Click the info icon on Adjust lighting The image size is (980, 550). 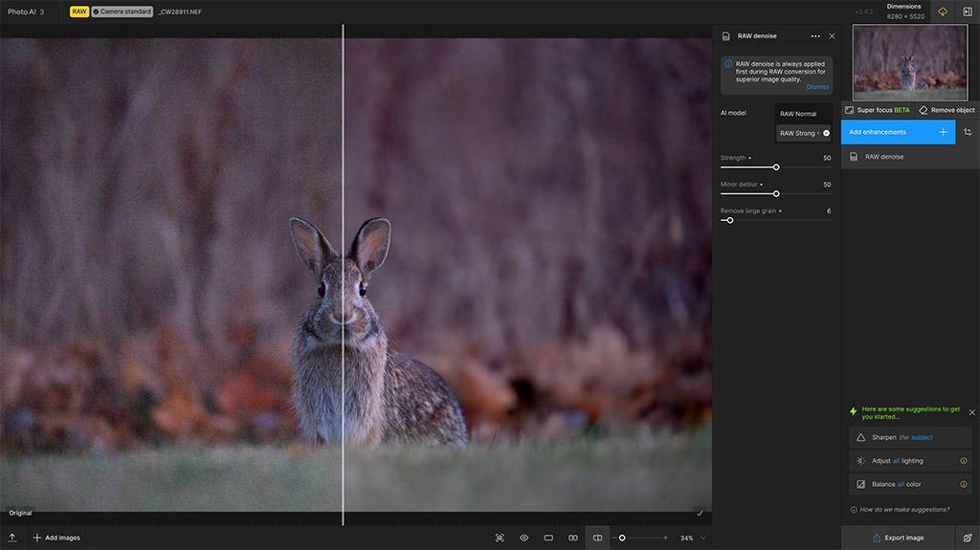coord(963,461)
